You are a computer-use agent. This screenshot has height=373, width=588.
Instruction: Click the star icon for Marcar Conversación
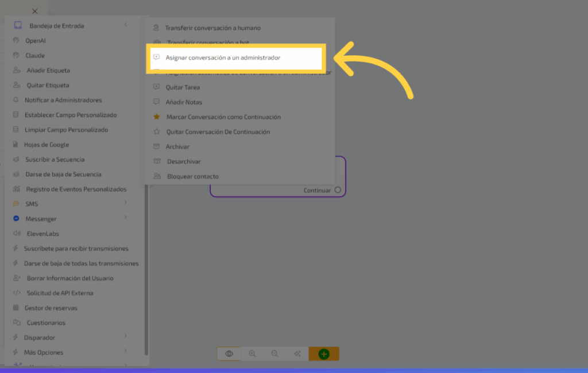tap(156, 117)
